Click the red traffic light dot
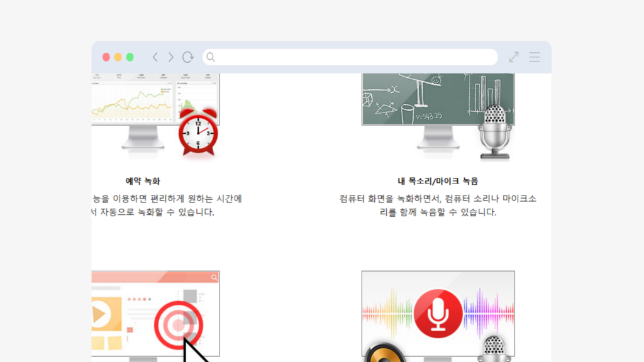 [106, 57]
